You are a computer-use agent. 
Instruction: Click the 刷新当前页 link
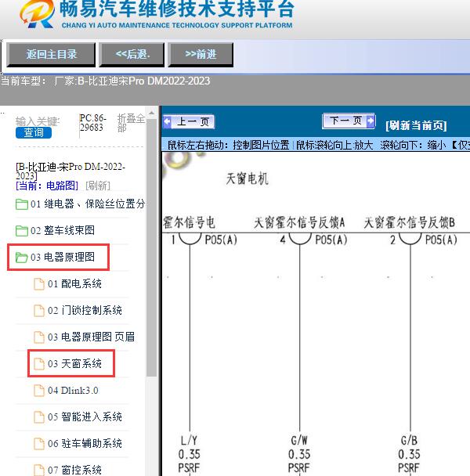416,125
